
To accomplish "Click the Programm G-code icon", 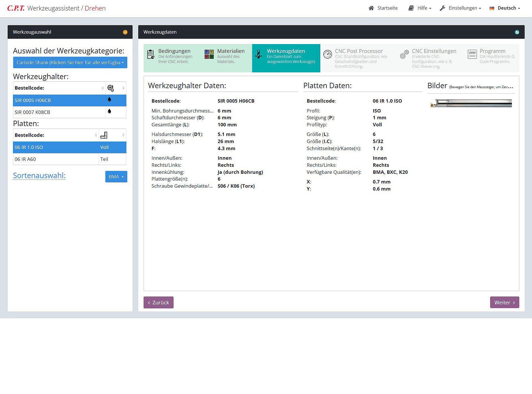I will [x=472, y=54].
